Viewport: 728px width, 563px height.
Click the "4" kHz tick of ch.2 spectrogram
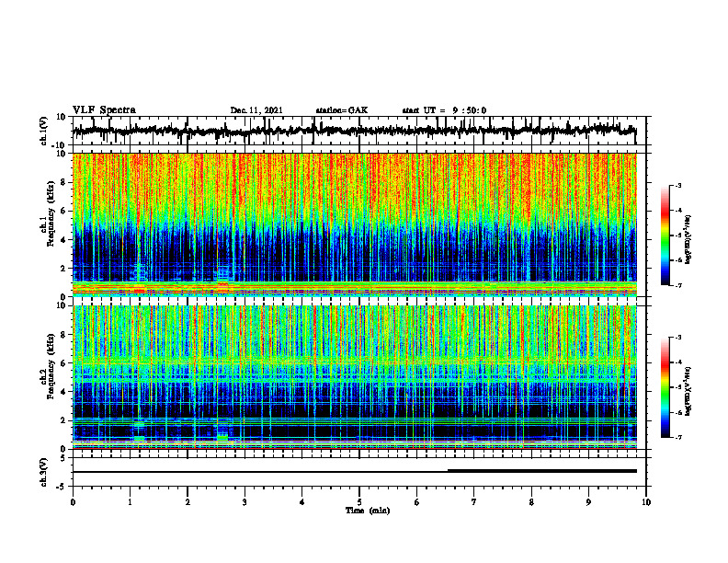(x=65, y=392)
